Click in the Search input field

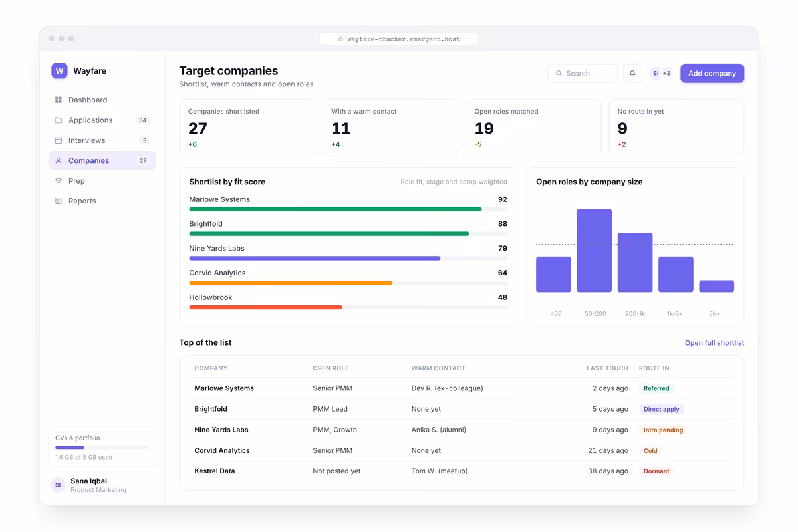click(583, 74)
